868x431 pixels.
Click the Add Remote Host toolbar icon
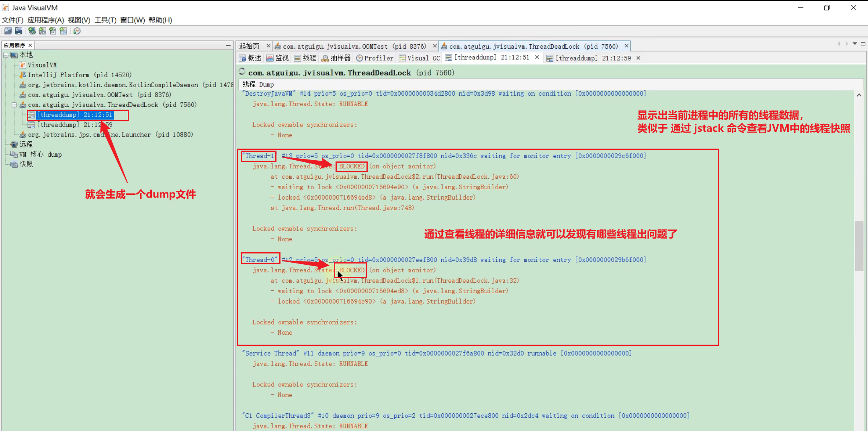click(x=32, y=31)
